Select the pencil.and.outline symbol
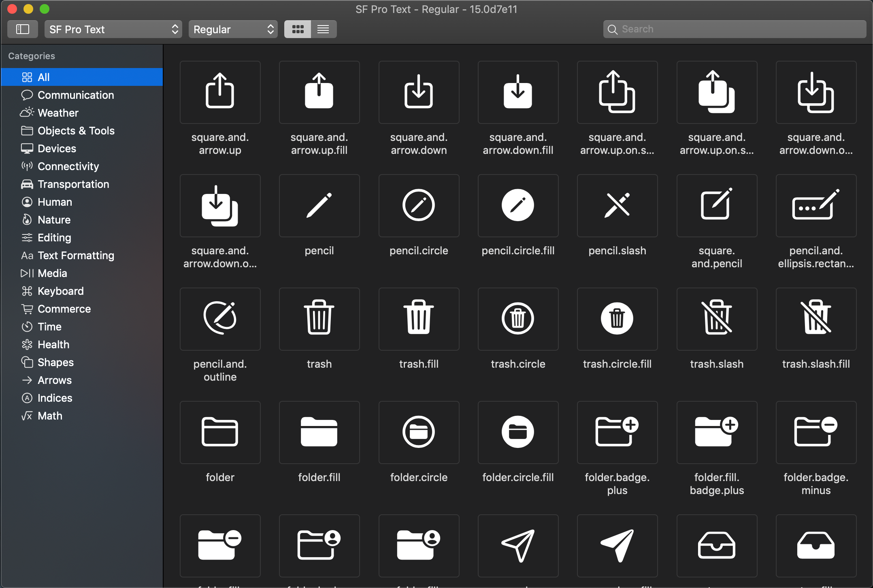The image size is (873, 588). click(220, 319)
